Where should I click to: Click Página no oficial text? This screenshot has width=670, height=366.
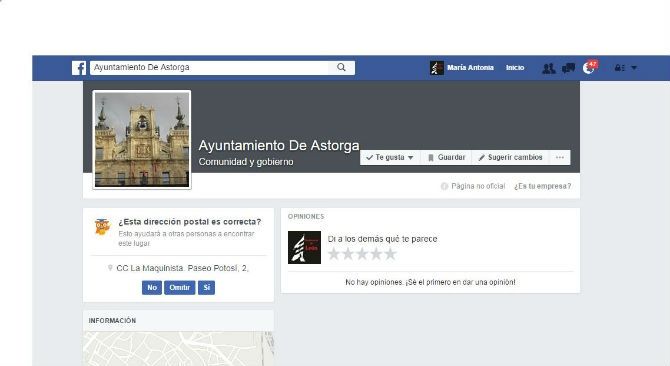[478, 186]
